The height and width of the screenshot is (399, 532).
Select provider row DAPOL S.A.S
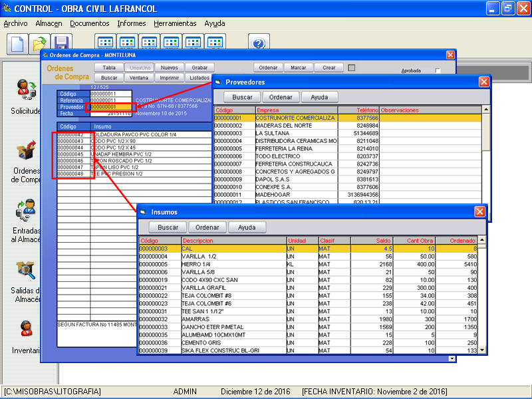348,179
